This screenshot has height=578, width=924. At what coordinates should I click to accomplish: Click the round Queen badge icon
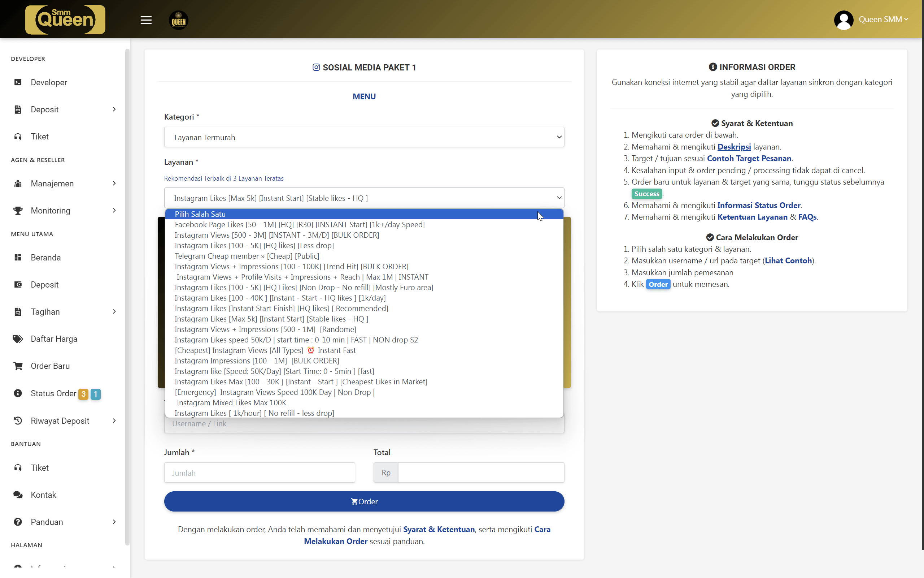[178, 20]
